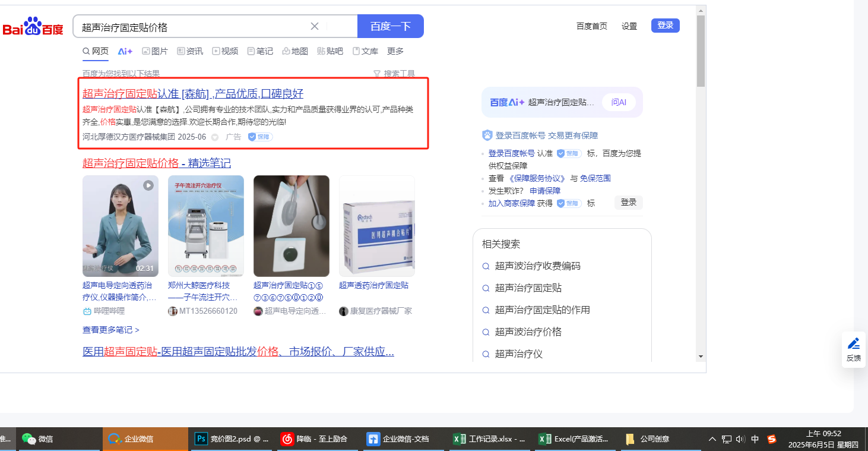Switch to 工作记录.xlsx in the taskbar
Screen dimensions: 868x451
(x=490, y=439)
